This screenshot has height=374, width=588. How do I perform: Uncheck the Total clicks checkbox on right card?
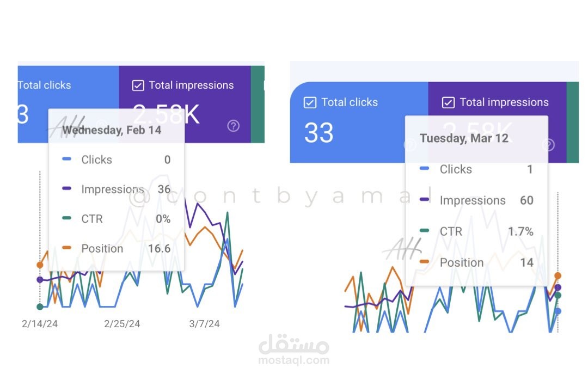[310, 102]
